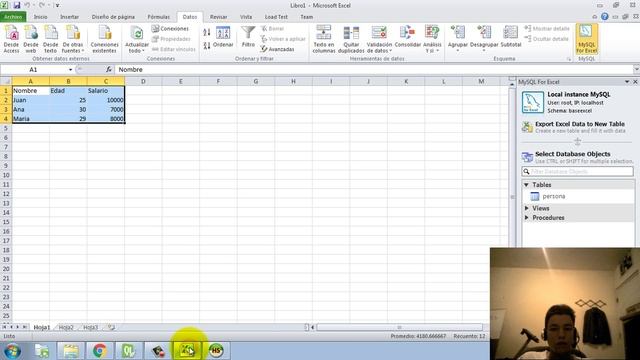The image size is (640, 360).
Task: Click the Local instance MySQL dolphin icon
Action: tap(533, 102)
